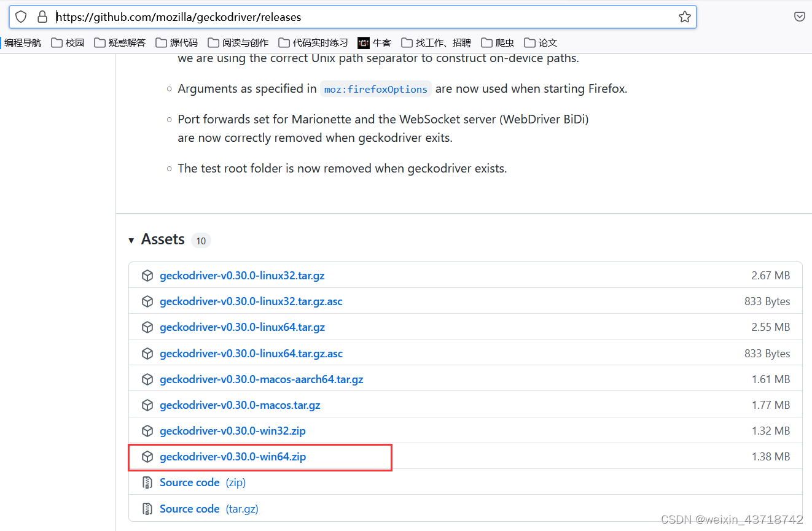
Task: Download geckodriver-v0.30.0-linux32.tar.gz
Action: pyautogui.click(x=242, y=276)
